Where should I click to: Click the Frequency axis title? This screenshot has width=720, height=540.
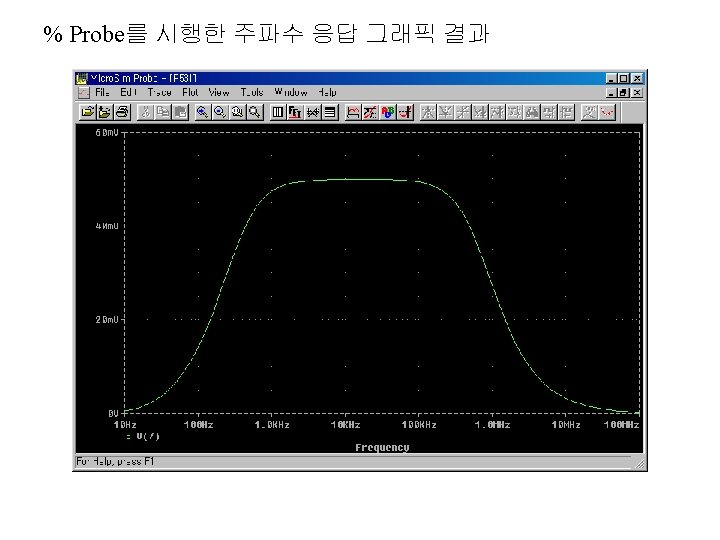click(x=382, y=447)
